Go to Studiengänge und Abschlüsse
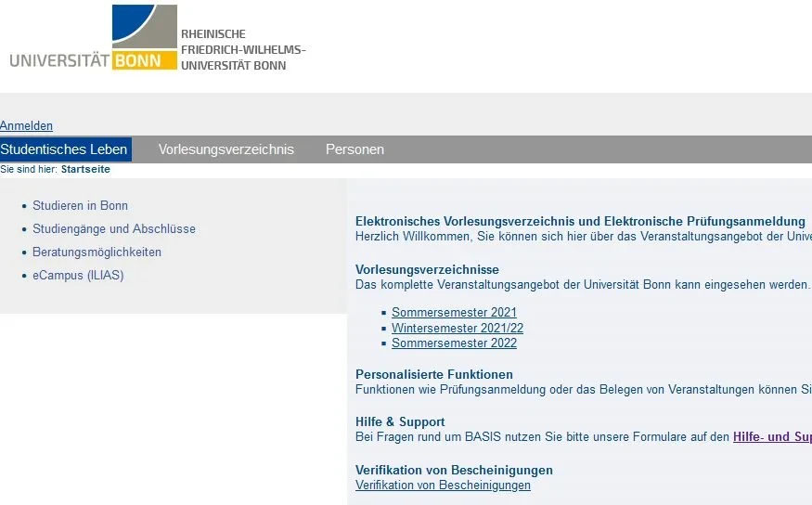This screenshot has height=505, width=812. [x=114, y=229]
